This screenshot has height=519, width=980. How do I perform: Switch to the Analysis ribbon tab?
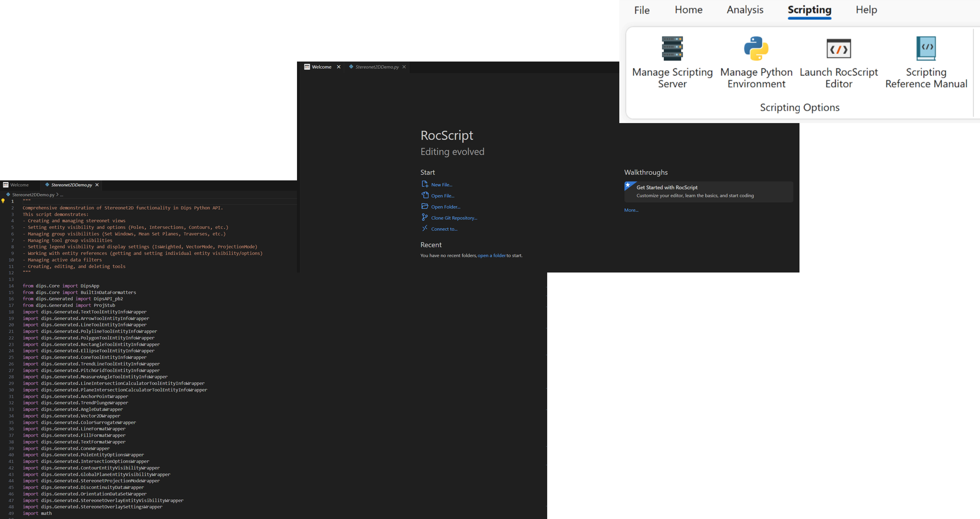coord(745,10)
